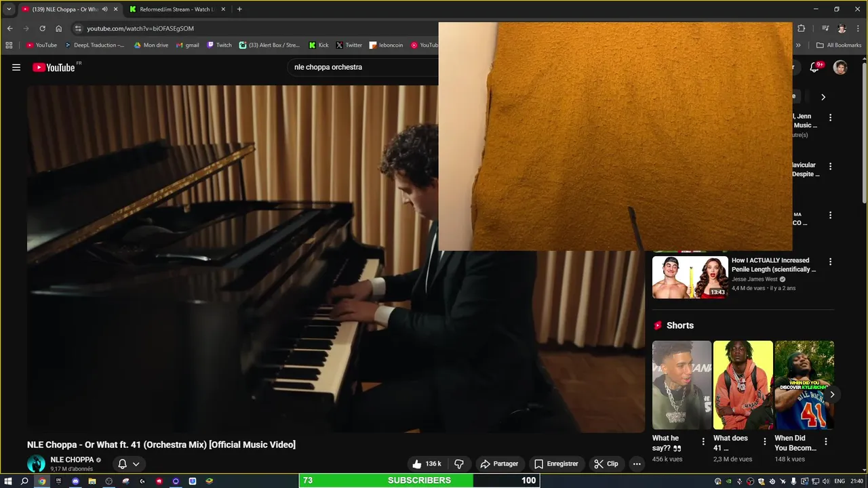
Task: Open a new browser tab
Action: click(x=239, y=9)
